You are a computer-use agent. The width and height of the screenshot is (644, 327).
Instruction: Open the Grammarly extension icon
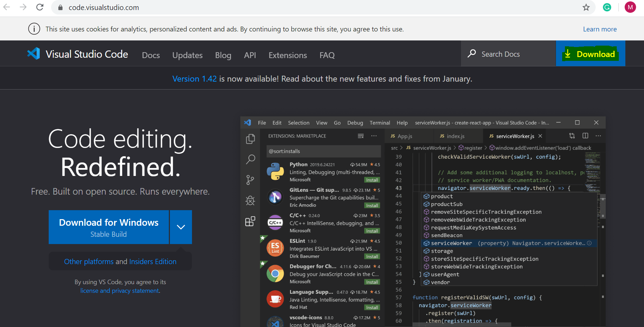[x=607, y=7]
